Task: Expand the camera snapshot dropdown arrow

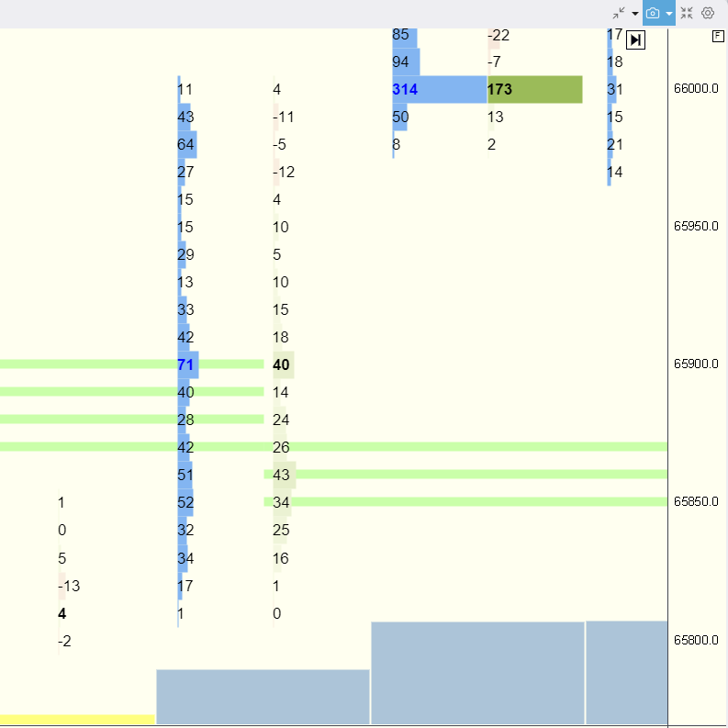Action: tap(669, 14)
